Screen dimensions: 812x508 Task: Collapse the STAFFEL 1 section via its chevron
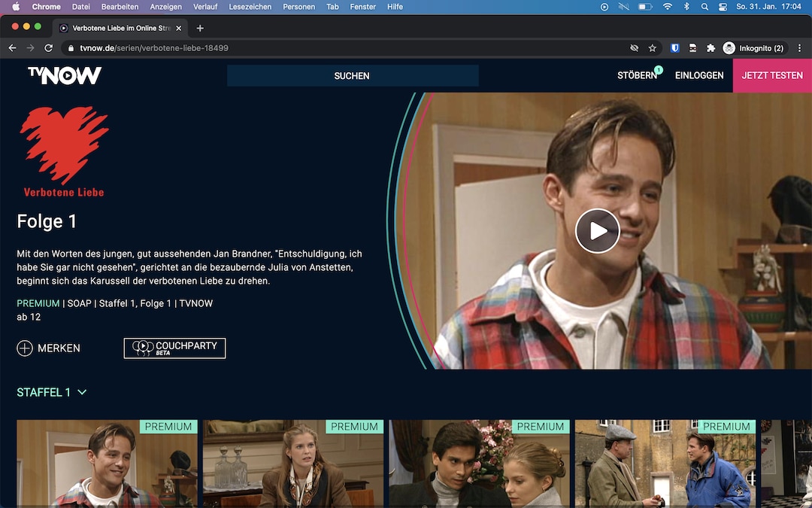point(82,392)
